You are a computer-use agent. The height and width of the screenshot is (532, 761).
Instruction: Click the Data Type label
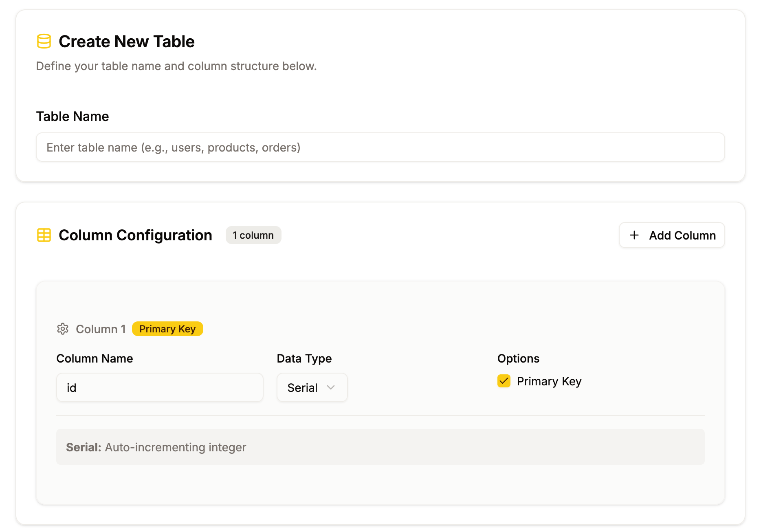click(304, 358)
